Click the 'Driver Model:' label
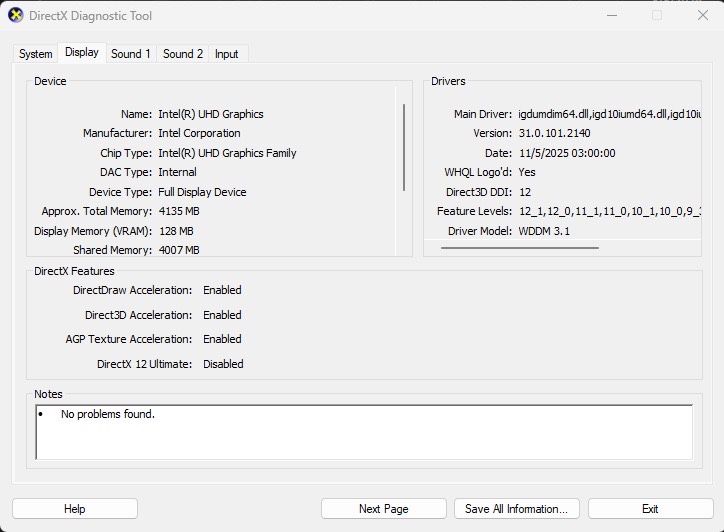This screenshot has height=532, width=724. tap(480, 231)
